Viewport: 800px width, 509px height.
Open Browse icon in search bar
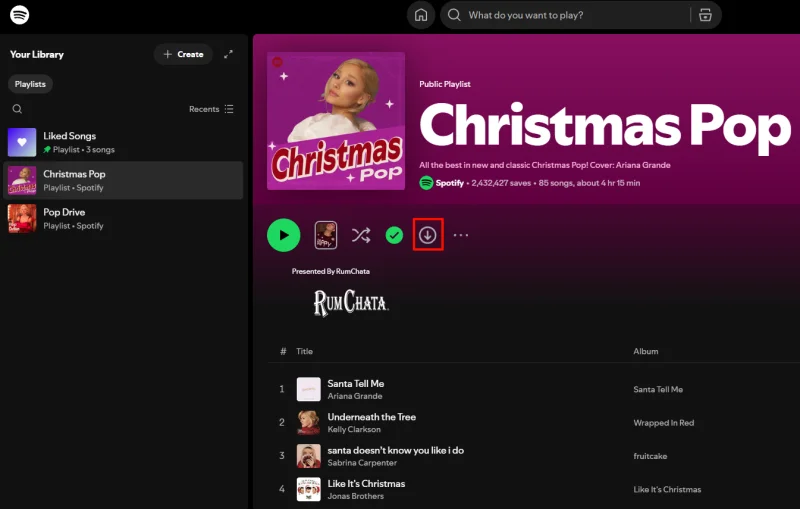tap(705, 15)
